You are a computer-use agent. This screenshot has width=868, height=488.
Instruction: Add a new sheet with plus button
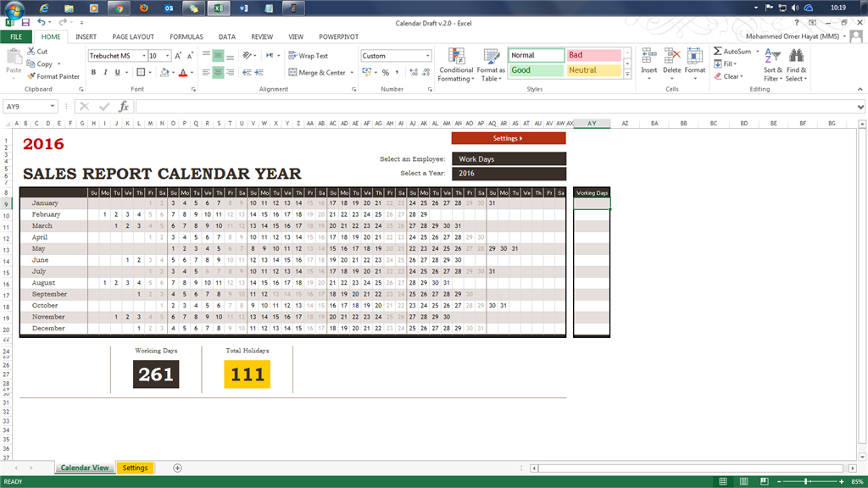[177, 468]
